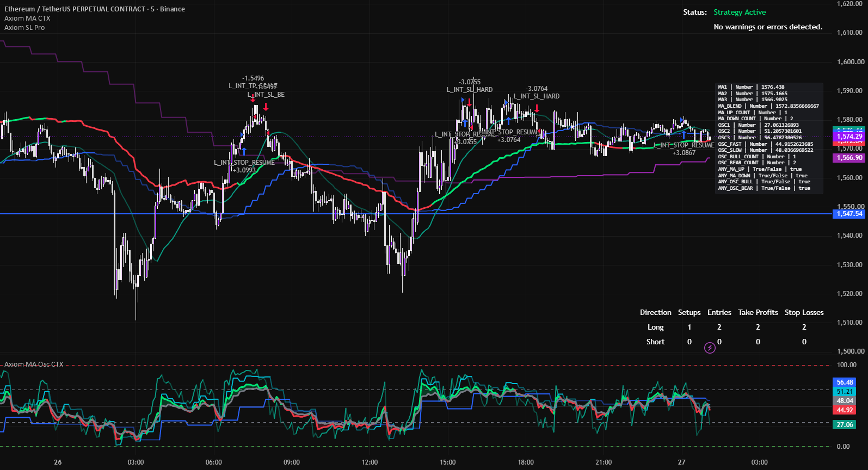Select the blue 1,547.54 horizontal line label
868x470 pixels.
coord(849,214)
